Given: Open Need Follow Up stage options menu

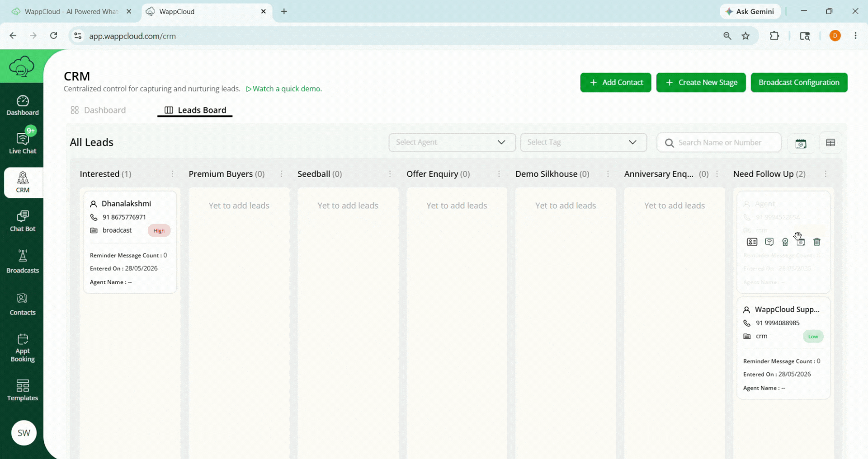Looking at the screenshot, I should (x=826, y=174).
